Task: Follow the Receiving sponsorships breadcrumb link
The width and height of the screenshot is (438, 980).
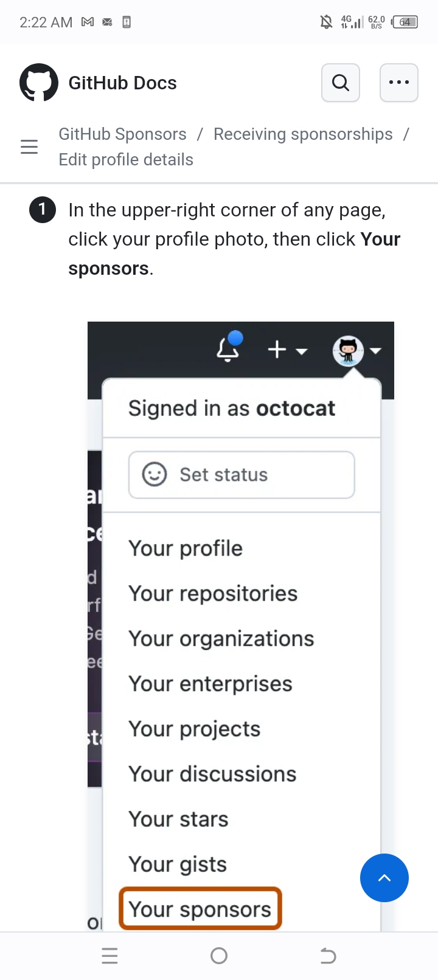Action: coord(303,134)
